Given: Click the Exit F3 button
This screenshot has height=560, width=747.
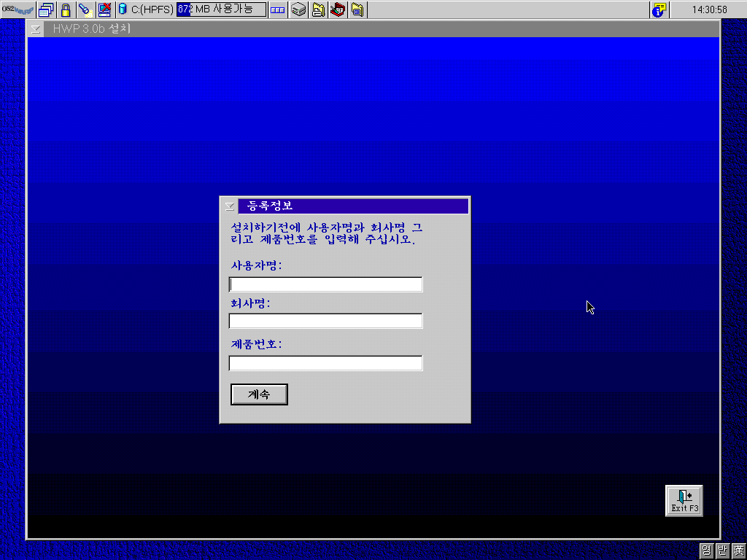Looking at the screenshot, I should tap(684, 501).
